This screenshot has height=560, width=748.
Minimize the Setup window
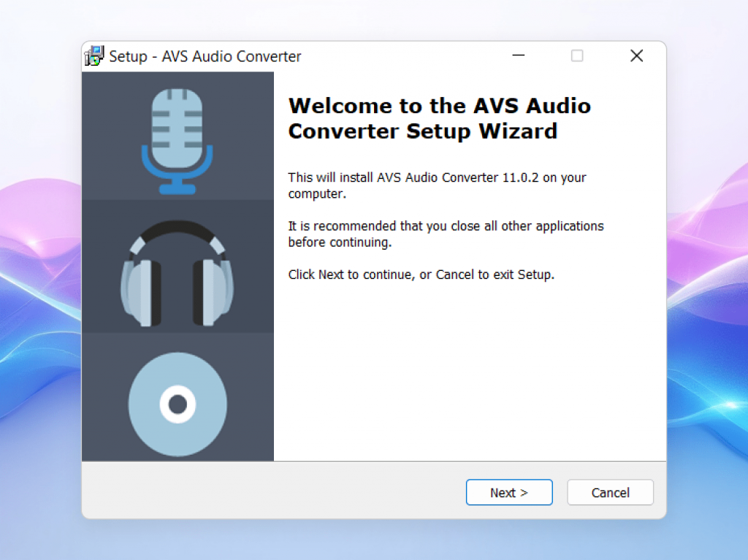[519, 55]
